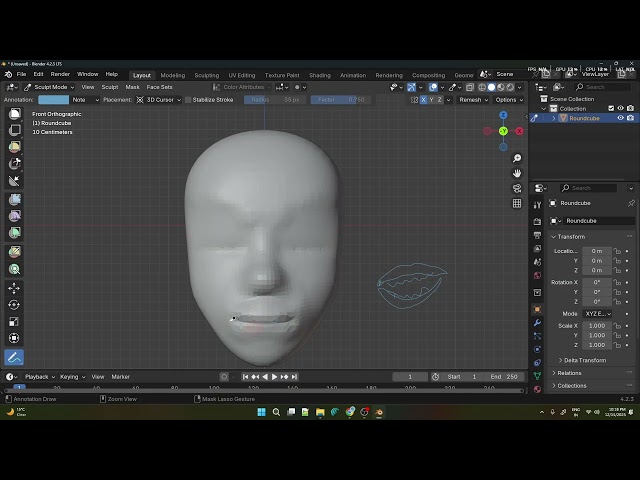The height and width of the screenshot is (480, 640).
Task: Switch to the Sculpting workspace tab
Action: tap(207, 75)
